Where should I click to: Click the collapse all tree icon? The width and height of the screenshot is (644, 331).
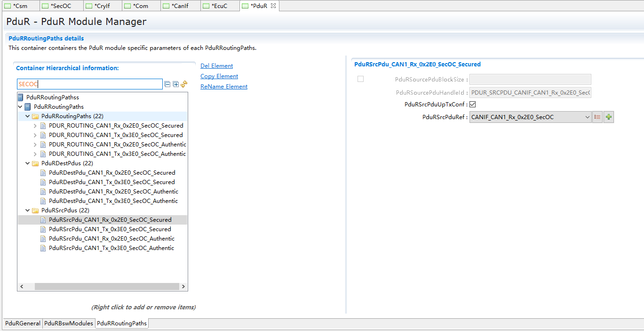(167, 84)
